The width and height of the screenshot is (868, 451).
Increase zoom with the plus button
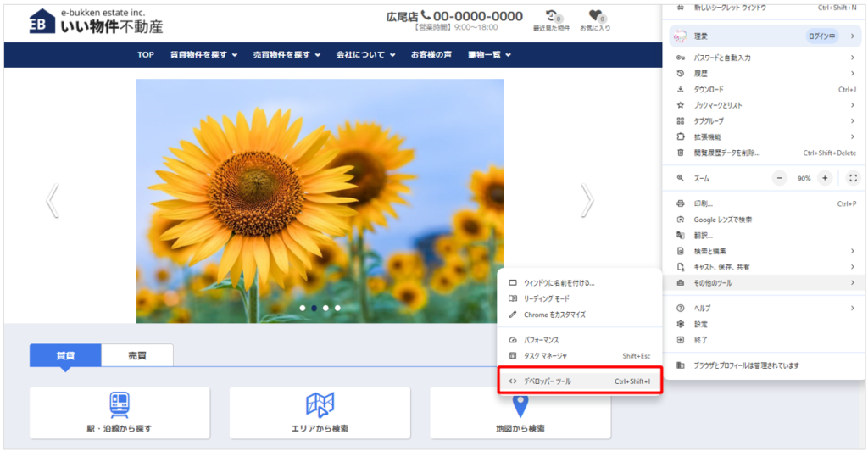click(825, 178)
